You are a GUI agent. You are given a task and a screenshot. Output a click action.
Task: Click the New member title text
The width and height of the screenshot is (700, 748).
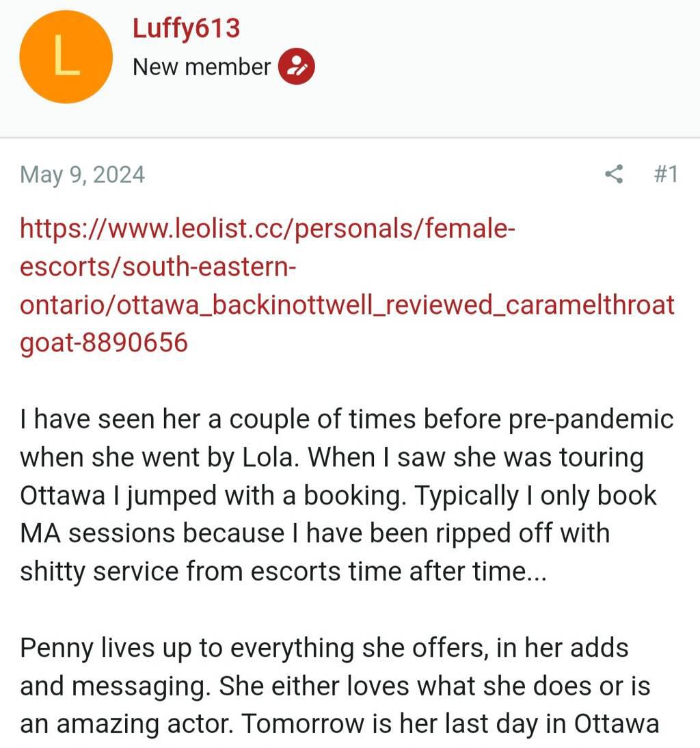[x=202, y=67]
